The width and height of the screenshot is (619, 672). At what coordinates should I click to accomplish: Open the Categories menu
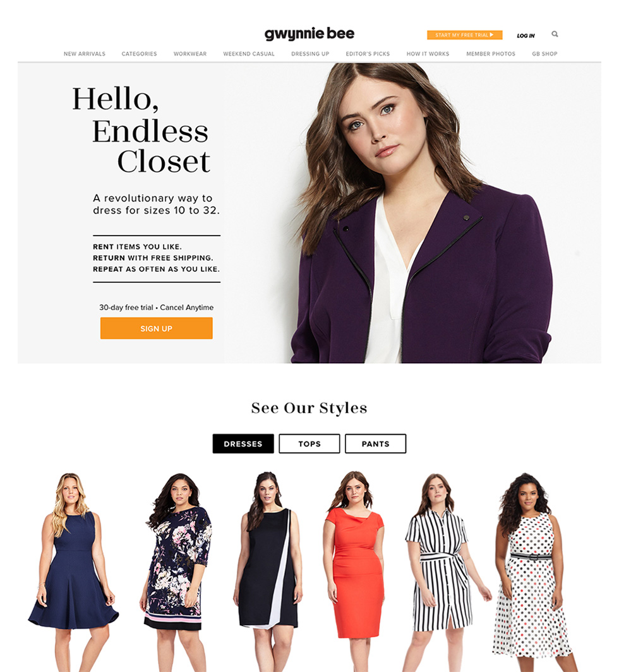(140, 54)
